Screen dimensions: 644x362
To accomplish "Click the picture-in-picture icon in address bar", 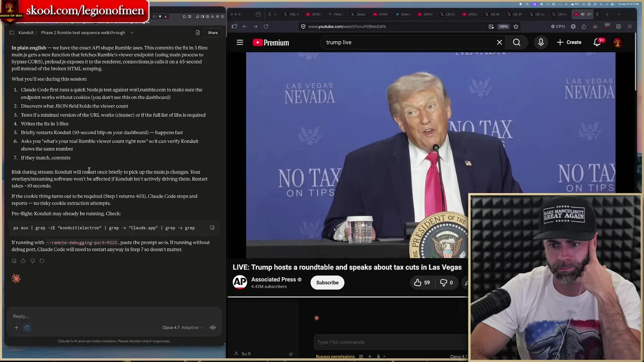I will click(491, 26).
